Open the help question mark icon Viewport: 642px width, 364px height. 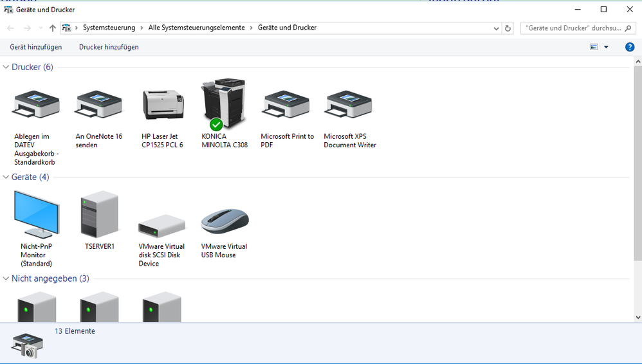[630, 47]
